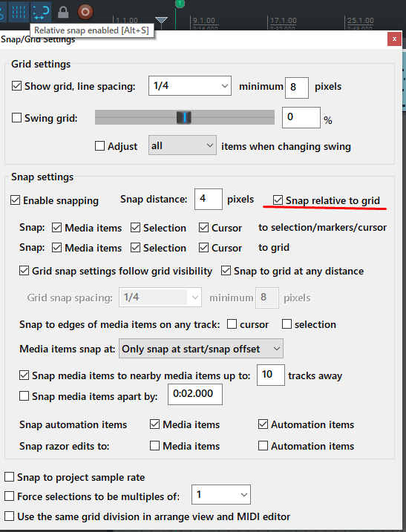Click the disabled Grid snap spacing dropdown

coord(160,298)
